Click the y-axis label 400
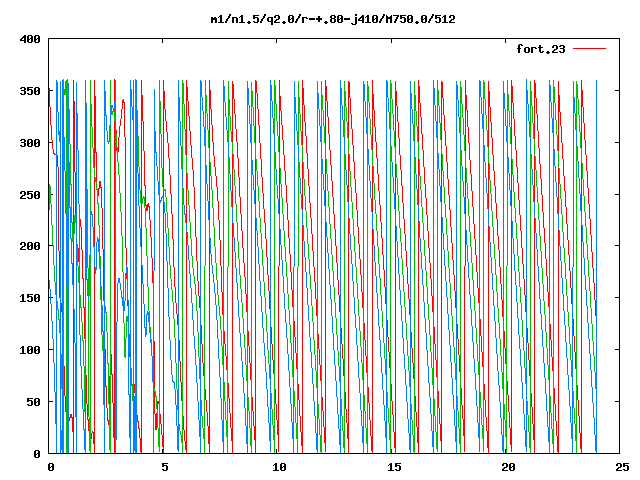 (x=30, y=39)
